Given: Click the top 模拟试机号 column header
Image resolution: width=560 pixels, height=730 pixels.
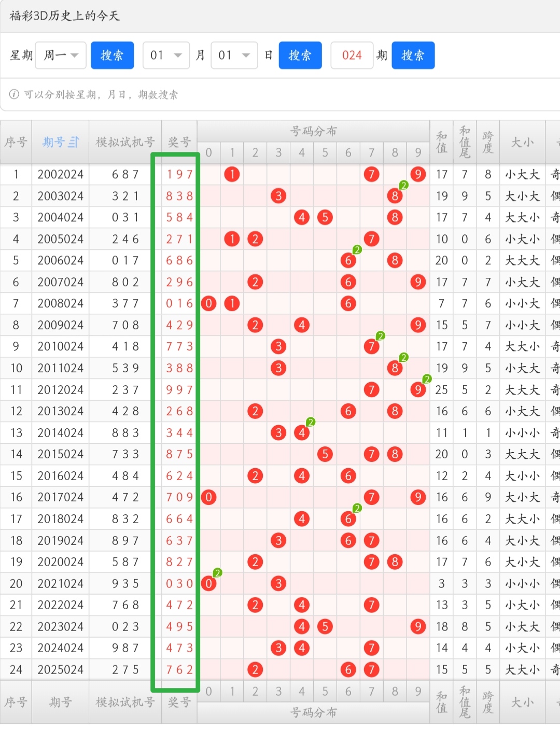Looking at the screenshot, I should (x=125, y=142).
